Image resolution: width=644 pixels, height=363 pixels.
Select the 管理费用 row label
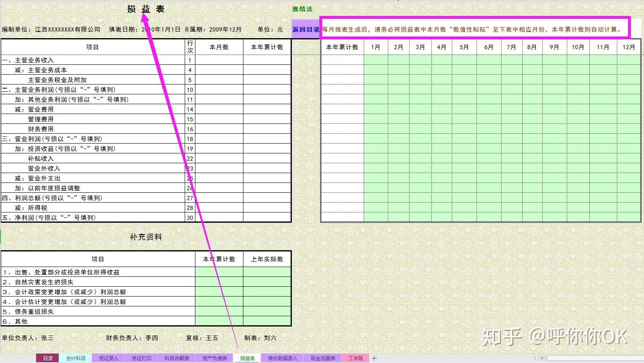tap(93, 119)
